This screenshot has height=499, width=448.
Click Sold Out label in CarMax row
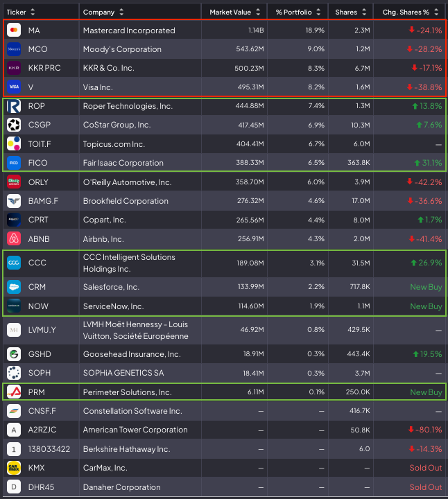(426, 468)
